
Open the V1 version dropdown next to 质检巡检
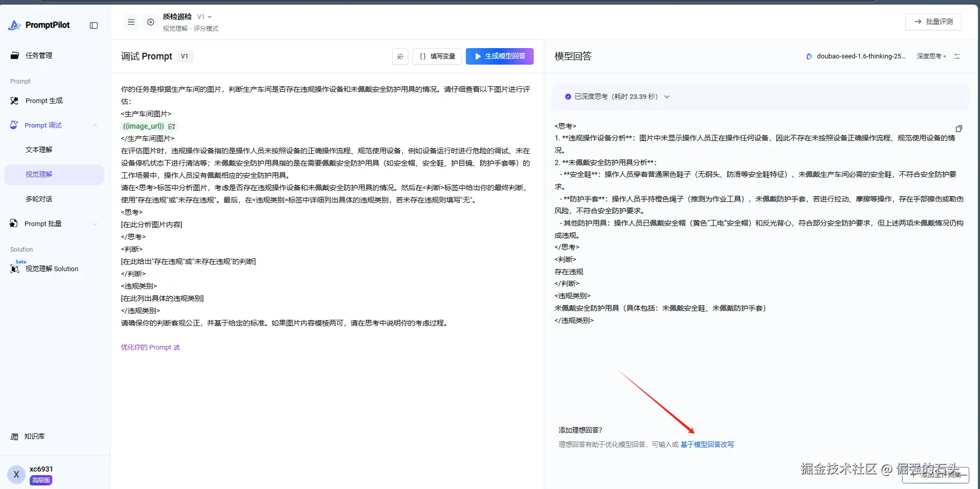[x=205, y=17]
